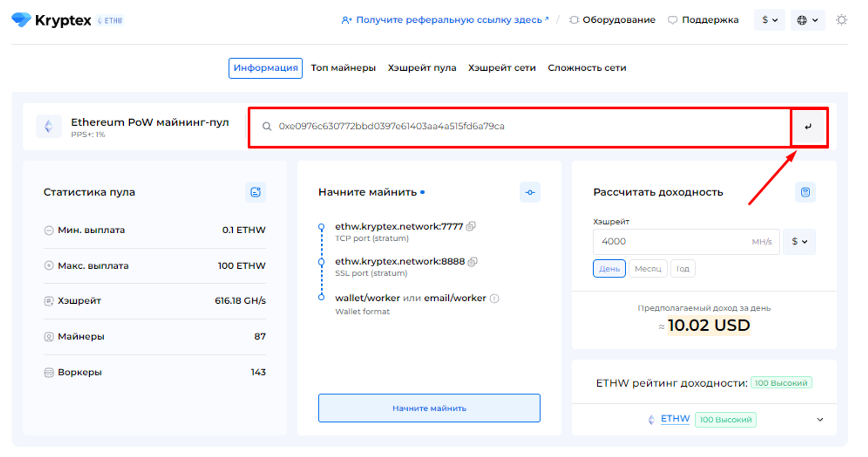This screenshot has width=868, height=457.
Task: Submit wallet search with the enter-arrow button
Action: click(808, 127)
